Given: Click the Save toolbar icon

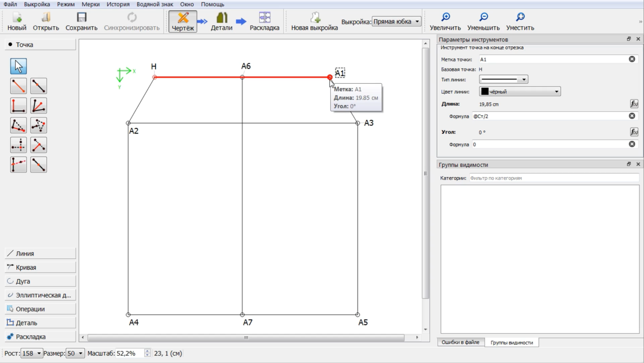Looking at the screenshot, I should click(x=81, y=21).
